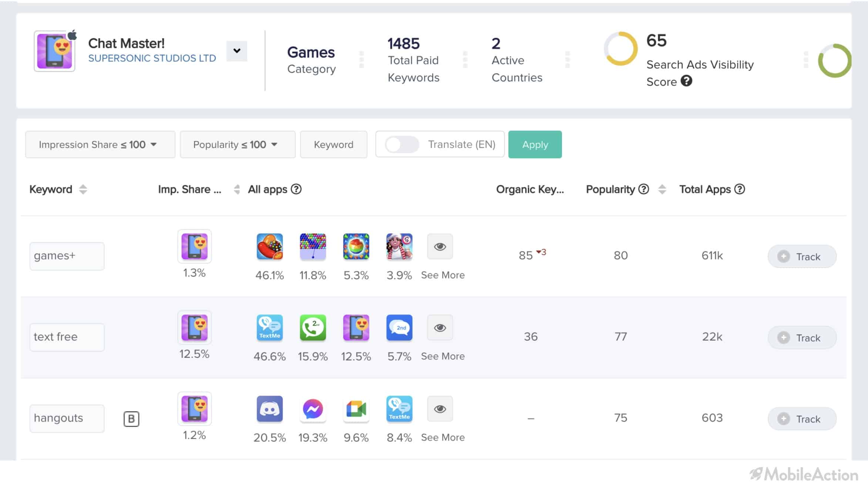Open the Popularity ≤ 100 filter
The height and width of the screenshot is (499, 868).
click(x=238, y=145)
